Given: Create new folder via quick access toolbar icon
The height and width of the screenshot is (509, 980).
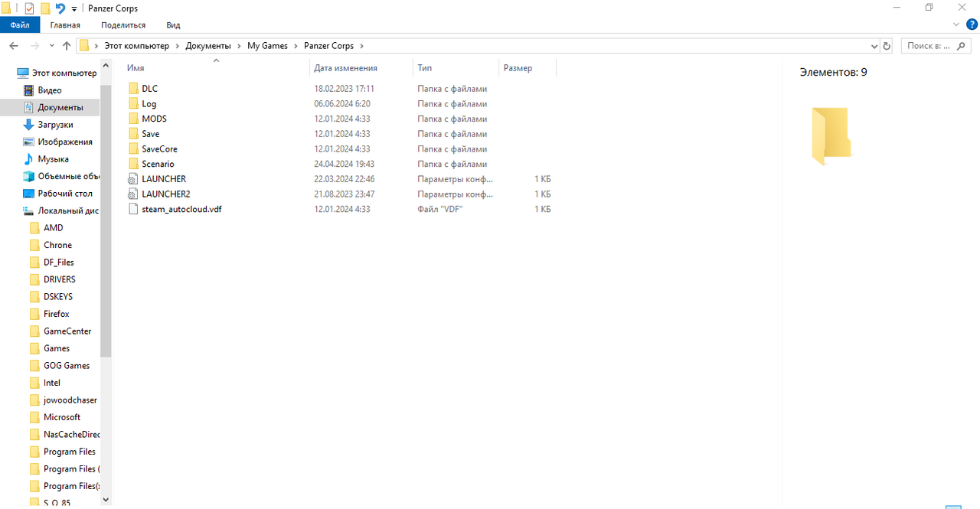Looking at the screenshot, I should coord(45,8).
